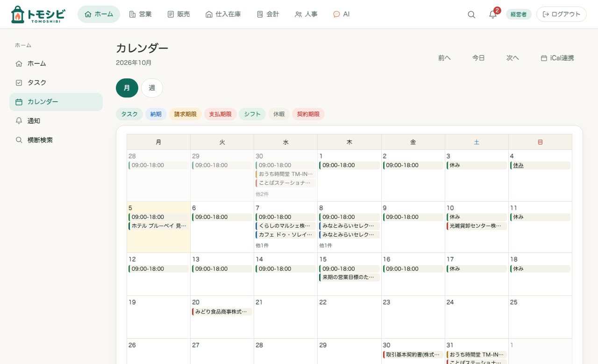Toggle the 請求期限 filter chip

(x=185, y=114)
